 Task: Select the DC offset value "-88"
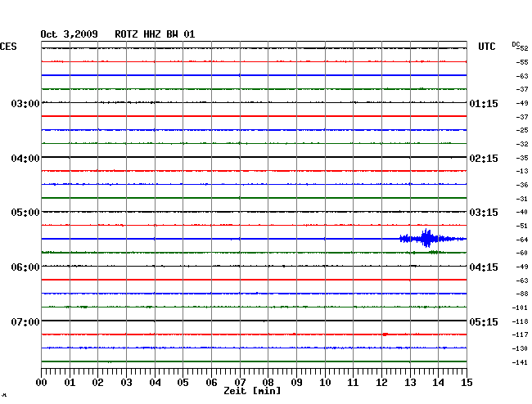(x=522, y=294)
